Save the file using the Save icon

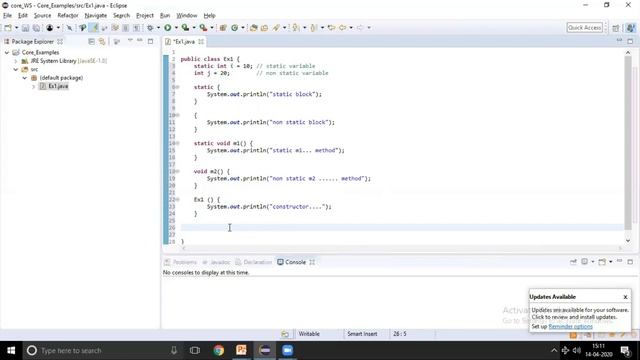[25, 28]
